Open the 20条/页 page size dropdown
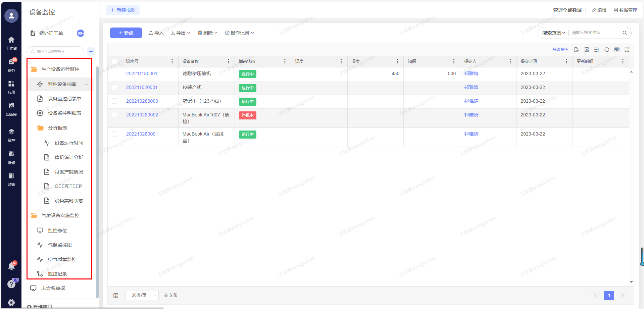644x309 pixels. [142, 296]
